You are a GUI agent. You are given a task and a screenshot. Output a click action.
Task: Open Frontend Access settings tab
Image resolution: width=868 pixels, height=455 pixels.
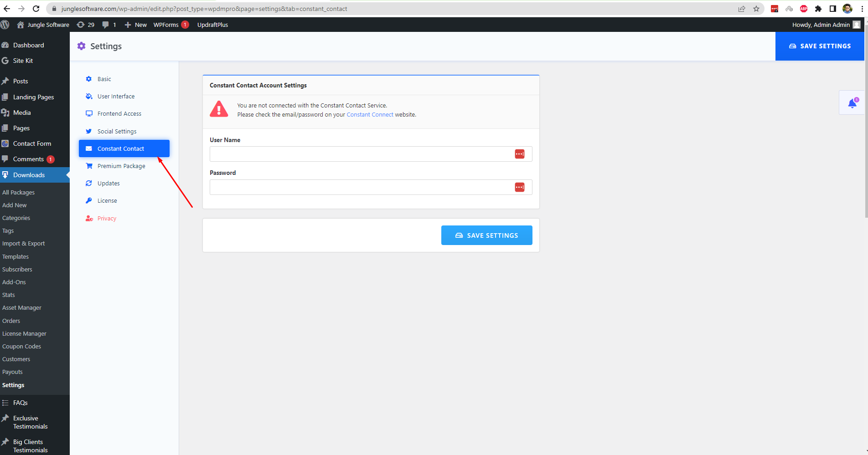point(124,113)
